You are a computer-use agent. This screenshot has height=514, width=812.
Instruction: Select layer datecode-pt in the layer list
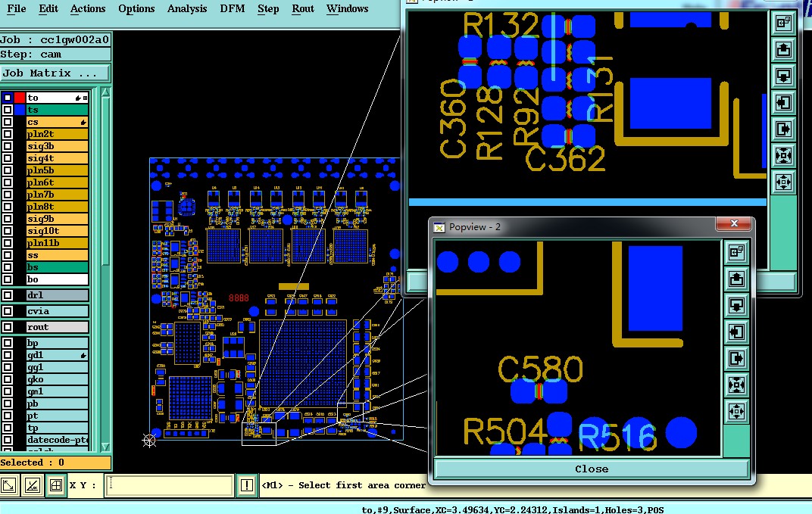(57, 440)
